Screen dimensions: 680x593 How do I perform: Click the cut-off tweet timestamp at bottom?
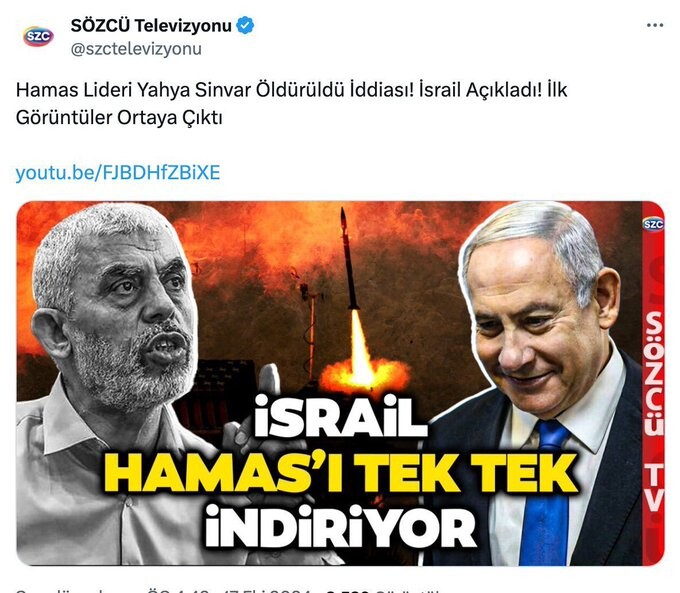[x=230, y=590]
